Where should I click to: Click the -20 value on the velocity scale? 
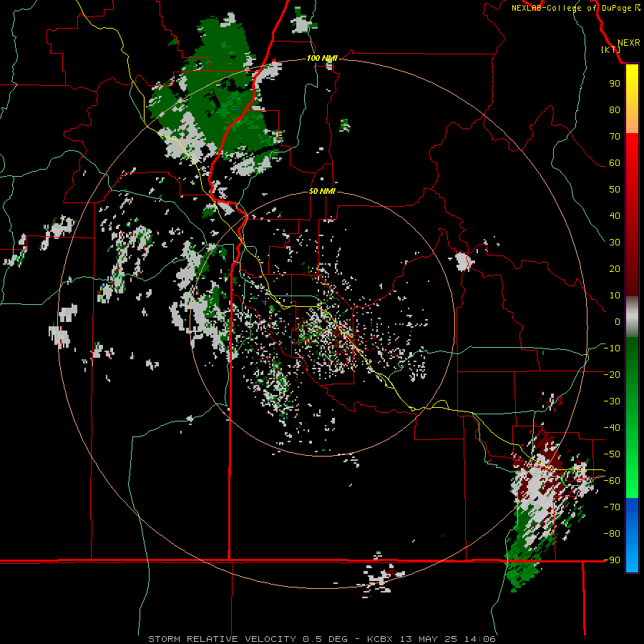coord(612,374)
